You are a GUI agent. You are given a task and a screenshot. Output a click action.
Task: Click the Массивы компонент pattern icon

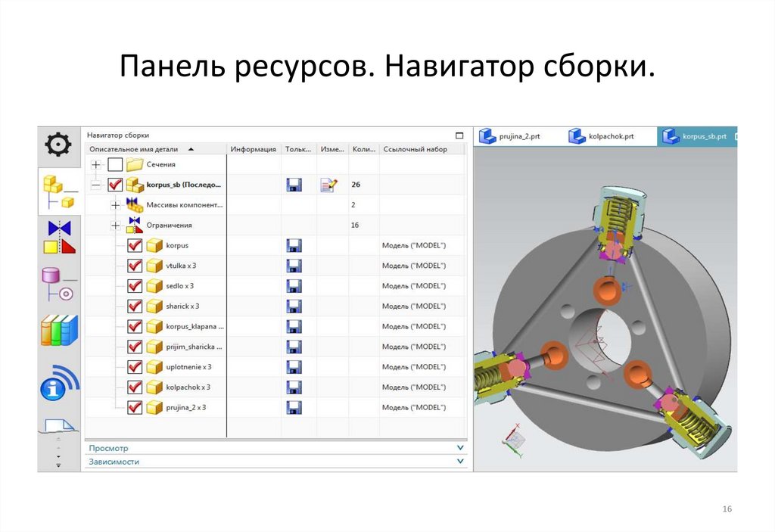(135, 204)
